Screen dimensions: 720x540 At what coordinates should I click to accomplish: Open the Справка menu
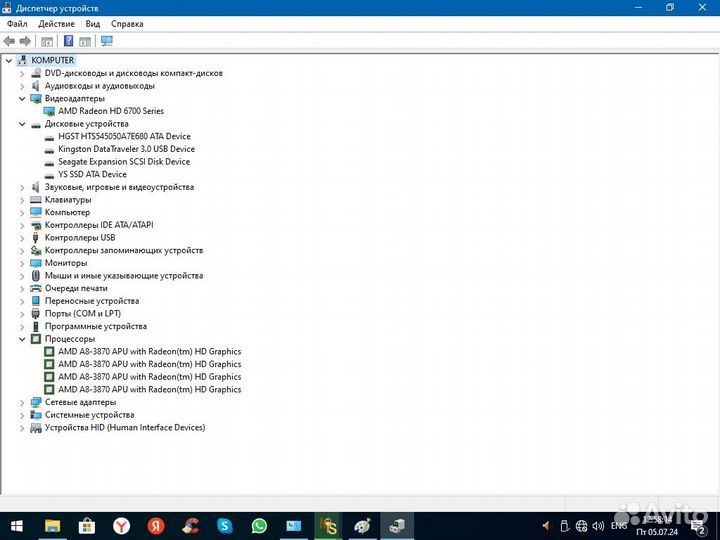coord(127,24)
